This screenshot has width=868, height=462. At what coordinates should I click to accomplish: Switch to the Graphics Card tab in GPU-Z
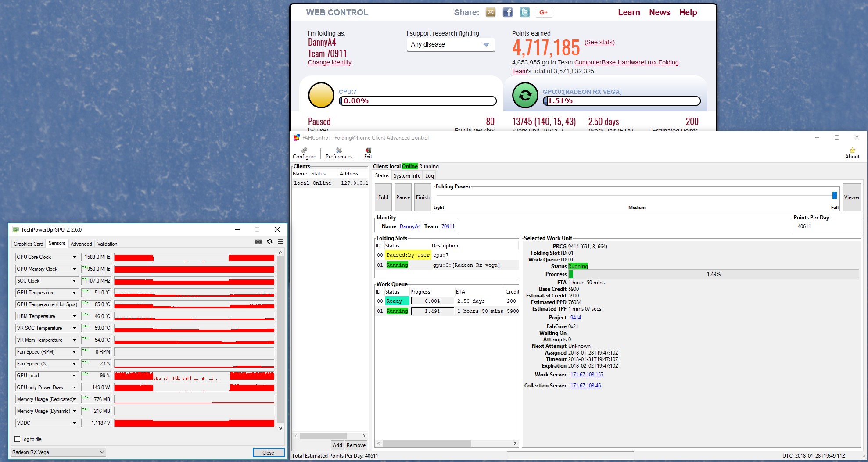pyautogui.click(x=29, y=244)
